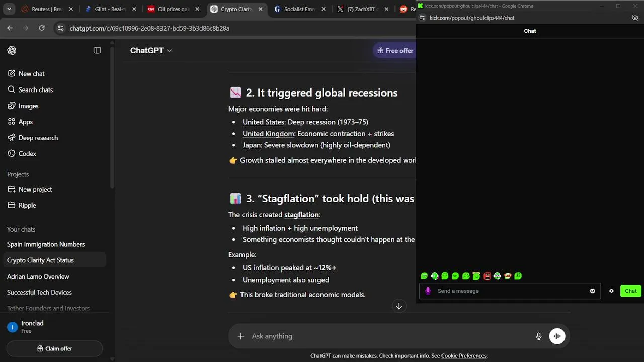Click the Codex icon in sidebar

11,154
